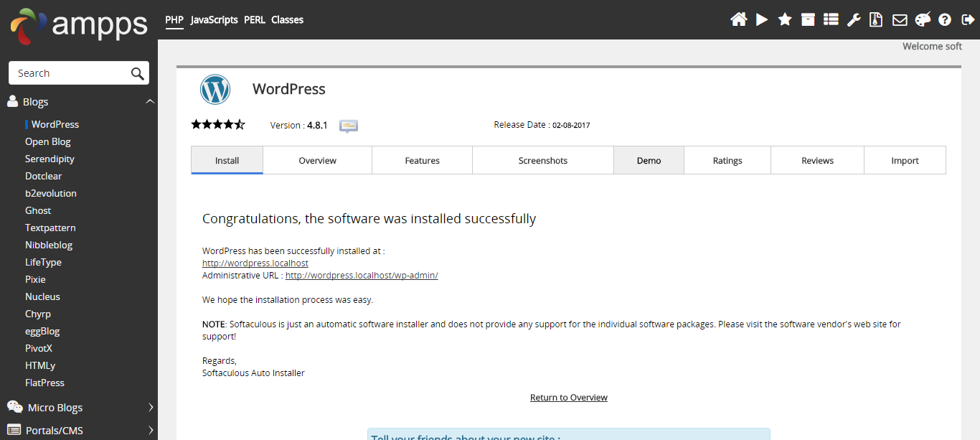Expand the Portals/CMS category

pos(151,430)
